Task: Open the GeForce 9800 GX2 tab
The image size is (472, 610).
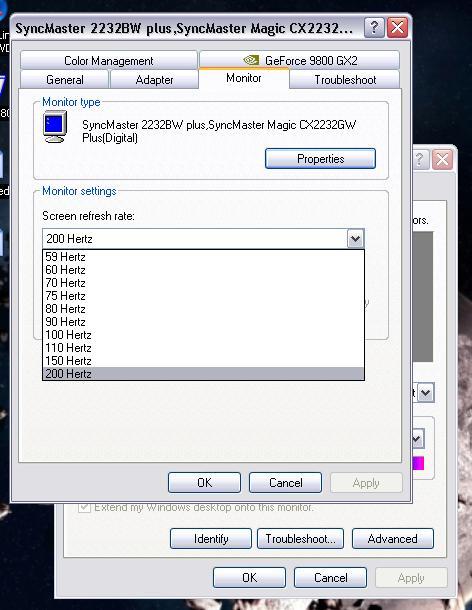Action: click(300, 61)
